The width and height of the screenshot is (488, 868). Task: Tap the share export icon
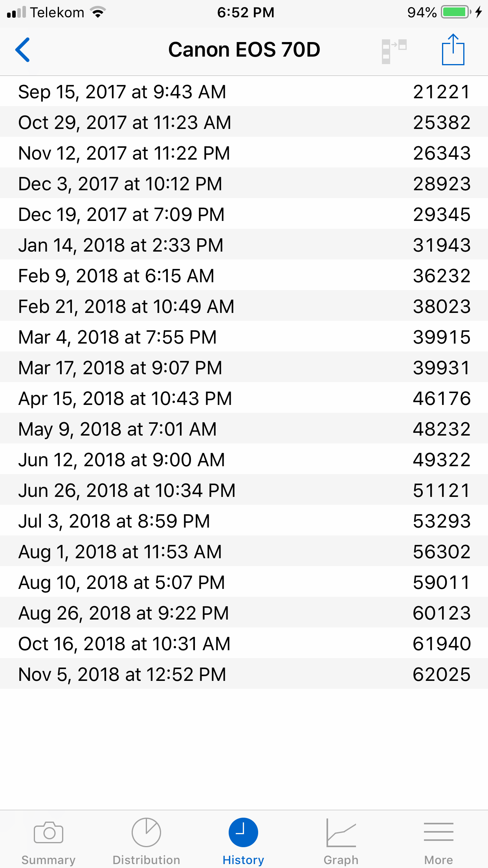tap(453, 50)
